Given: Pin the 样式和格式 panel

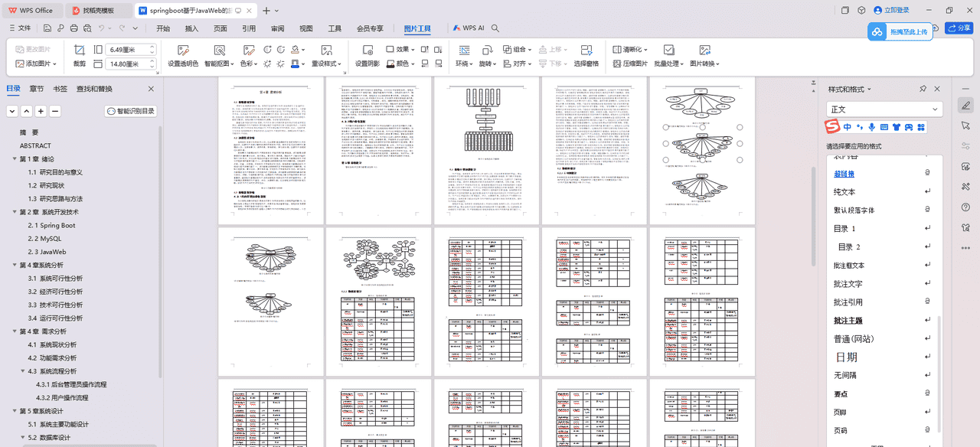Looking at the screenshot, I should point(923,88).
